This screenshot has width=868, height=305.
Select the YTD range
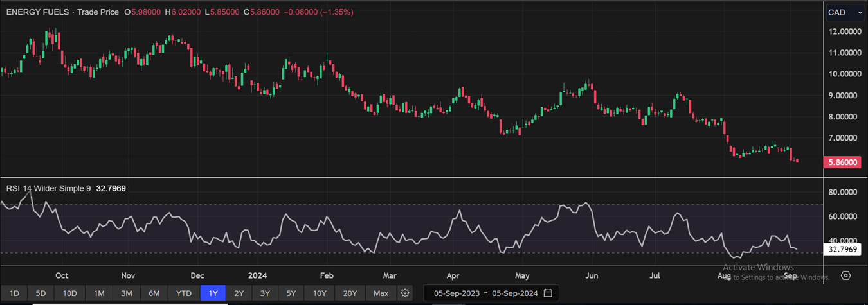pos(184,293)
